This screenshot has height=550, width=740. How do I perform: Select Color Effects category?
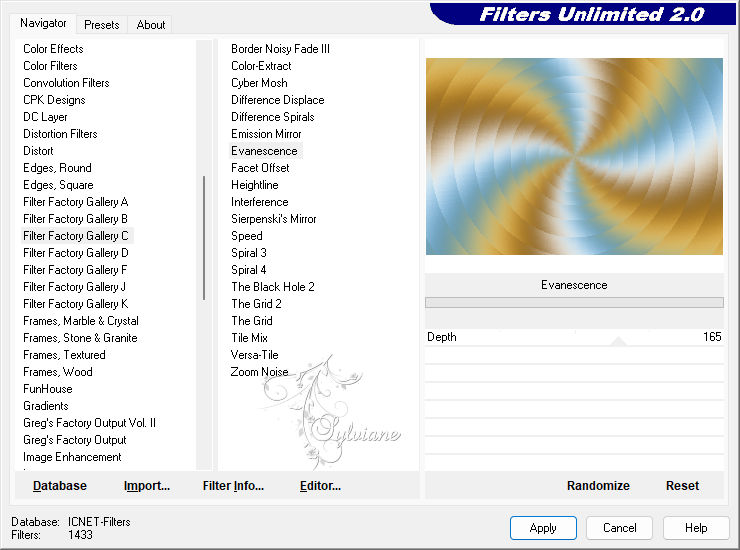53,49
